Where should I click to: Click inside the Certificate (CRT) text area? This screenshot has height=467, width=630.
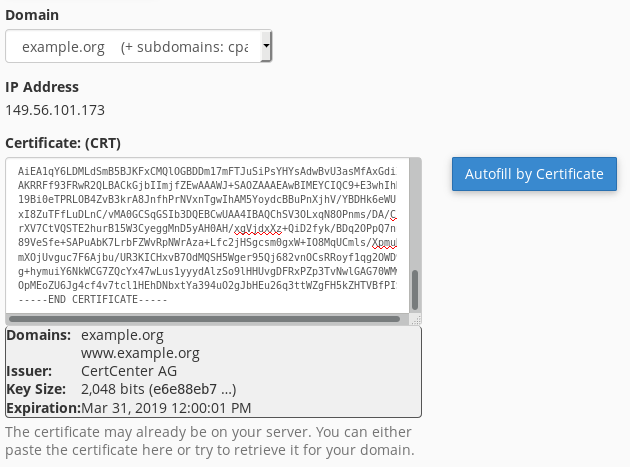tap(207, 236)
